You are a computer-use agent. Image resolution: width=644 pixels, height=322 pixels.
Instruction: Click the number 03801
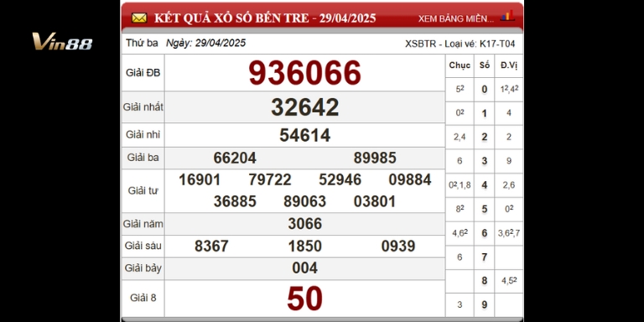click(x=375, y=201)
